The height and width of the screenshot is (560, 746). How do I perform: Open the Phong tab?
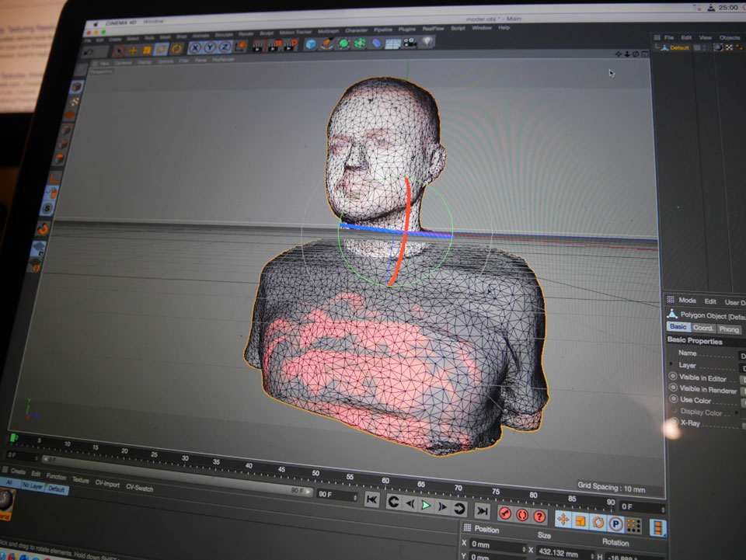[728, 329]
